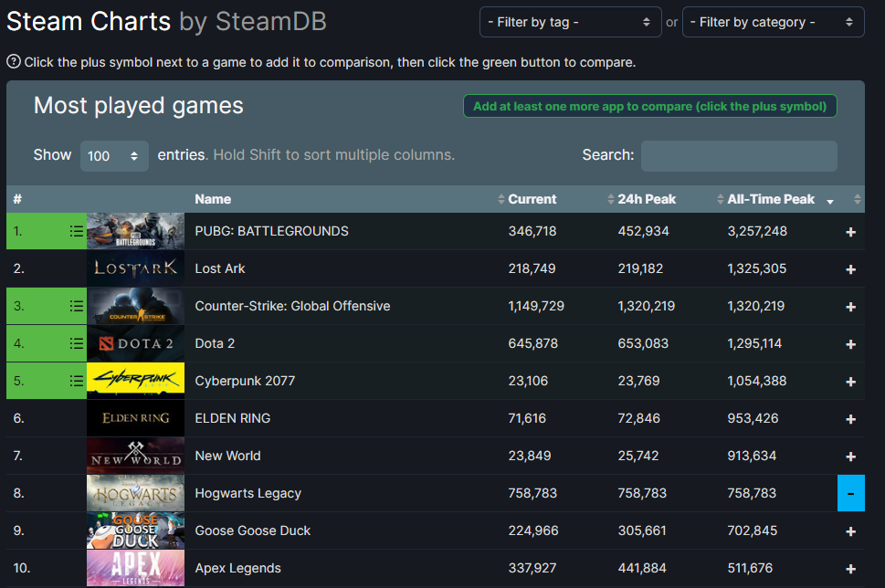Remove Hogwarts Legacy from comparison using minus
The height and width of the screenshot is (588, 885).
850,493
